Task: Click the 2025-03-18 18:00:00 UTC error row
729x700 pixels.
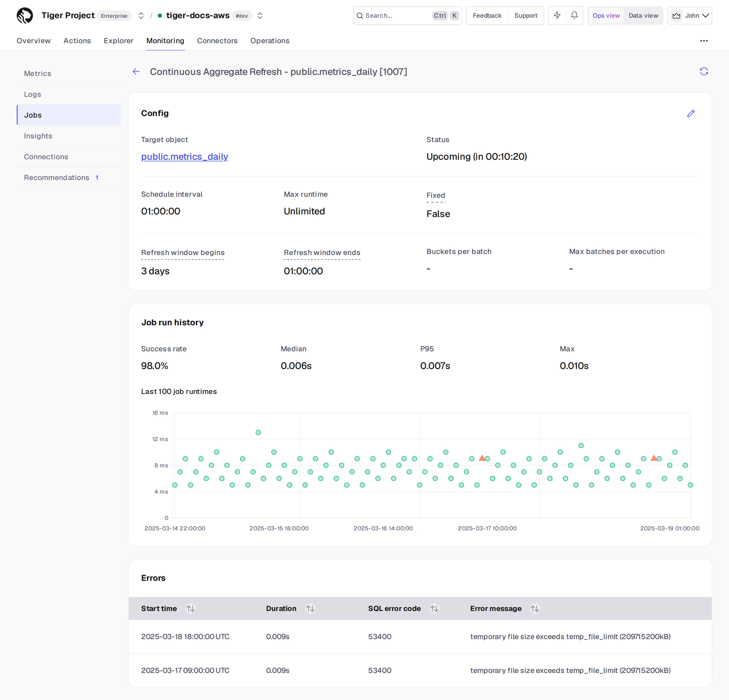Action: [x=420, y=637]
